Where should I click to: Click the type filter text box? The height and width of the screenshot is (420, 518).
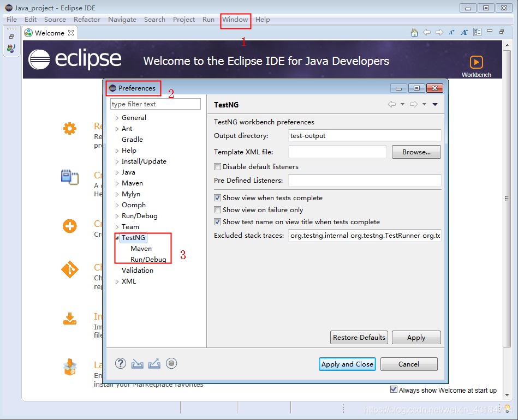click(x=155, y=104)
